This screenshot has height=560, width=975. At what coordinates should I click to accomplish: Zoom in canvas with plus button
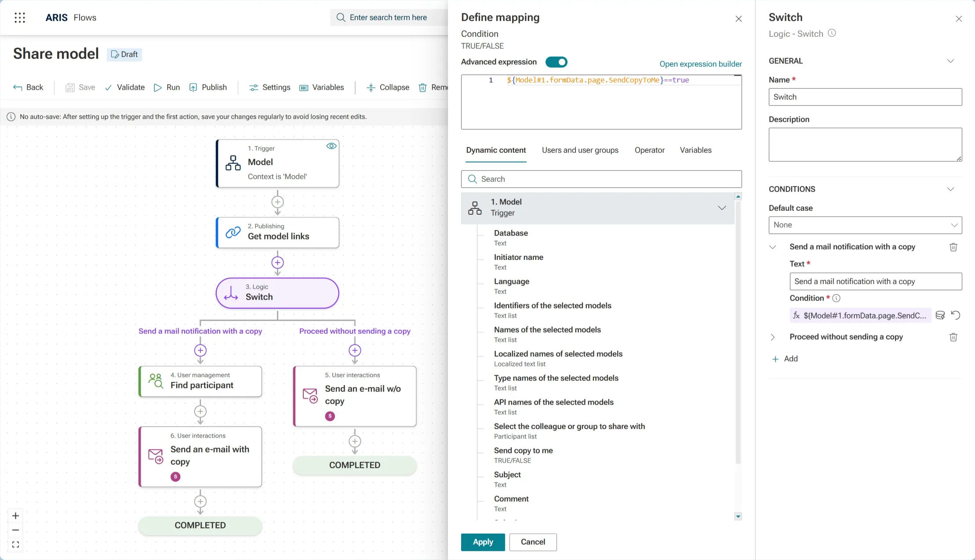coord(16,516)
